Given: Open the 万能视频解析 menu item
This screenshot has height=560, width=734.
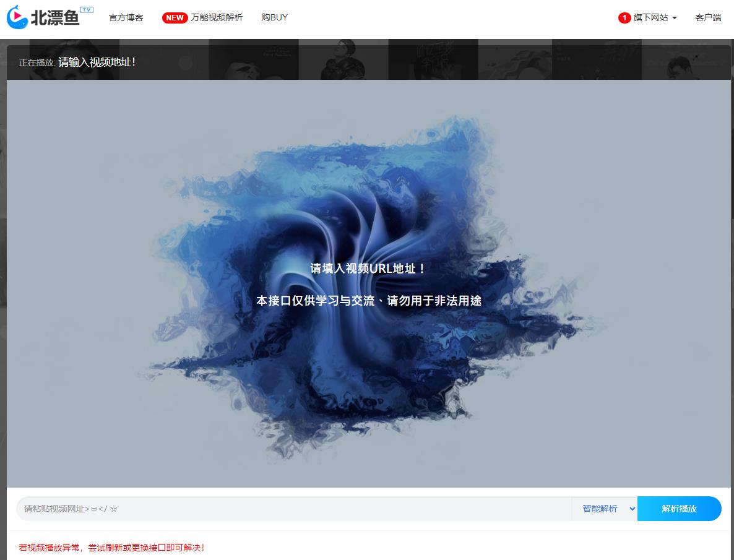Looking at the screenshot, I should [217, 18].
